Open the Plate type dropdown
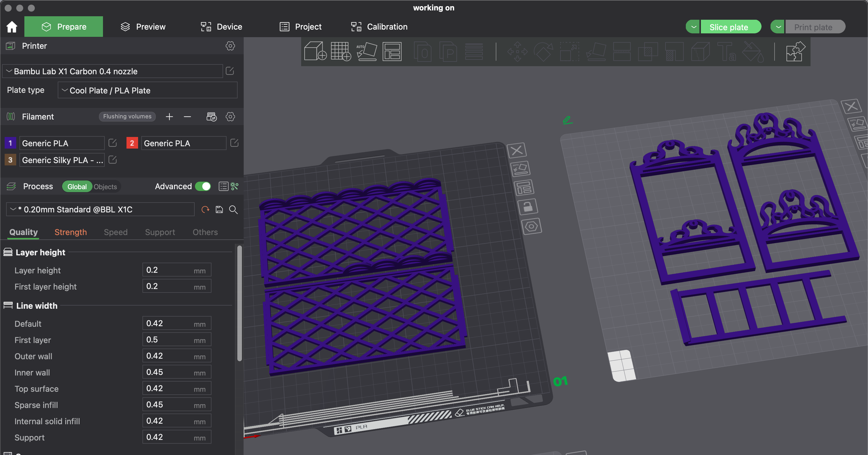This screenshot has width=868, height=455. pos(147,90)
